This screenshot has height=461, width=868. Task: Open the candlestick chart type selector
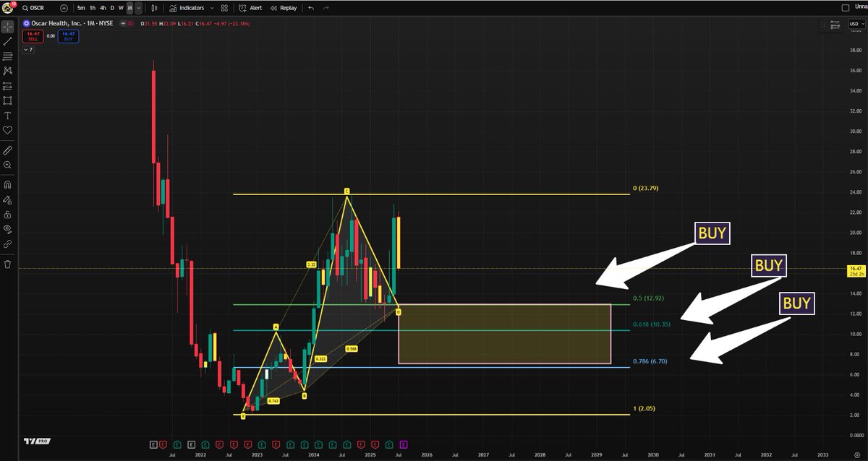point(155,8)
